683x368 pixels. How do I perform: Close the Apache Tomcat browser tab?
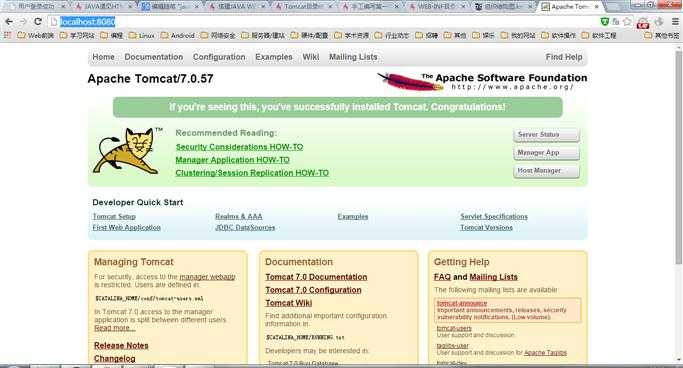pyautogui.click(x=597, y=7)
